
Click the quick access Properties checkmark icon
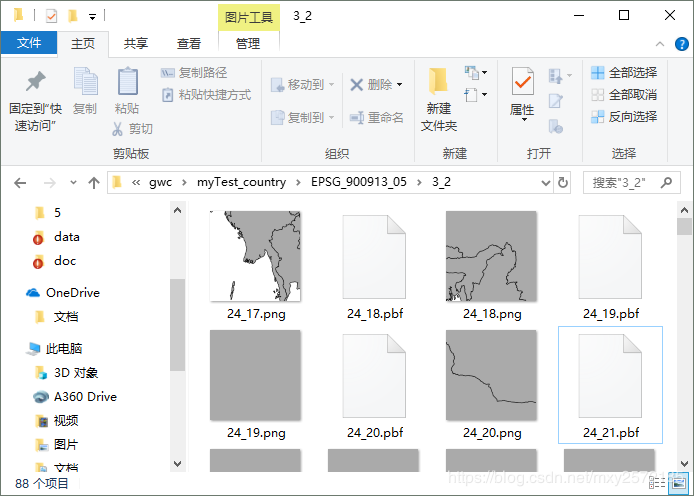pos(51,16)
